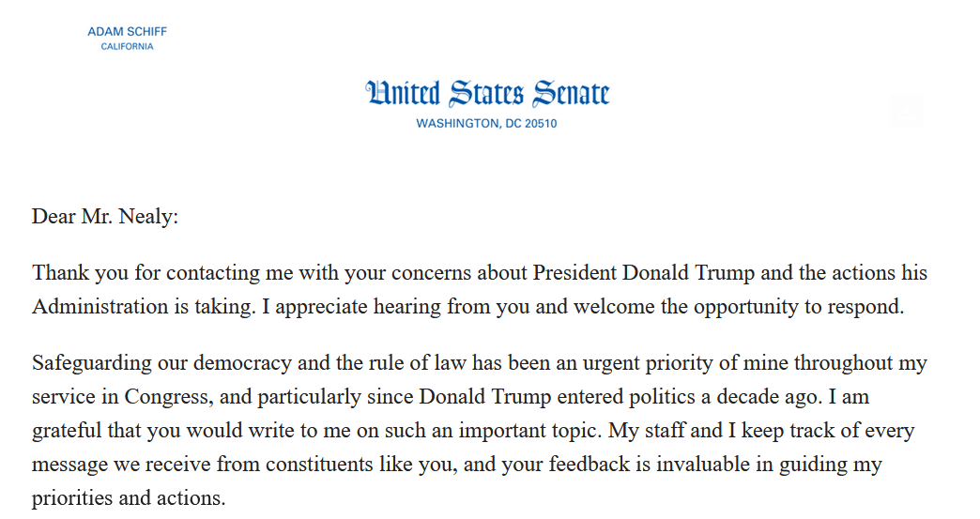Click the faint download icon
980x519 pixels.
pyautogui.click(x=907, y=111)
